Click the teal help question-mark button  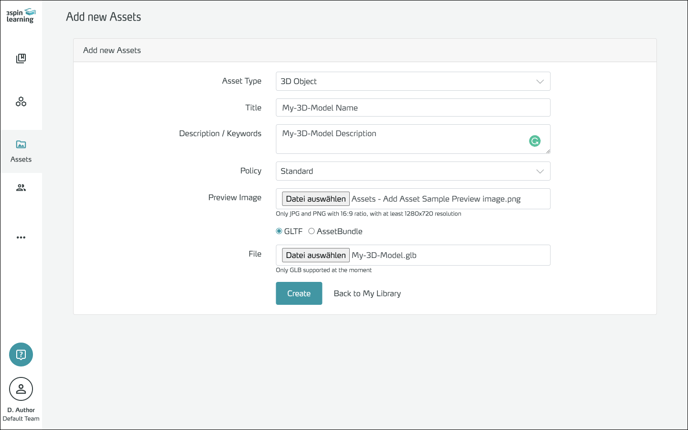pyautogui.click(x=21, y=355)
